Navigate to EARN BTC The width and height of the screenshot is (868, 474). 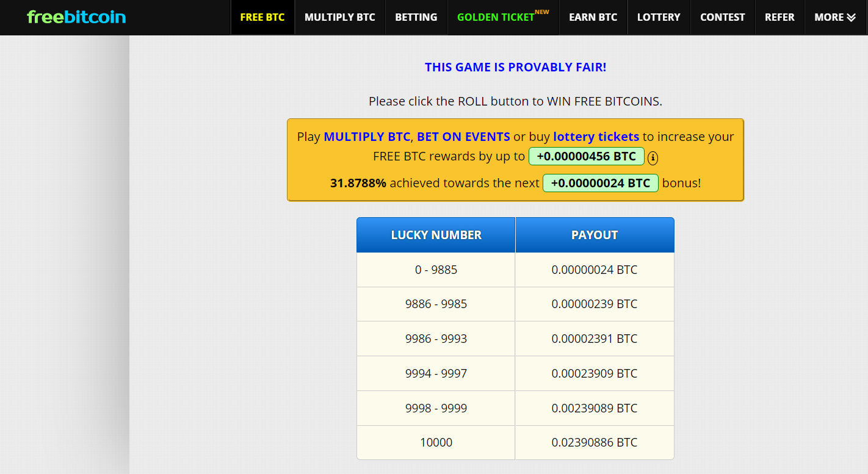tap(593, 17)
